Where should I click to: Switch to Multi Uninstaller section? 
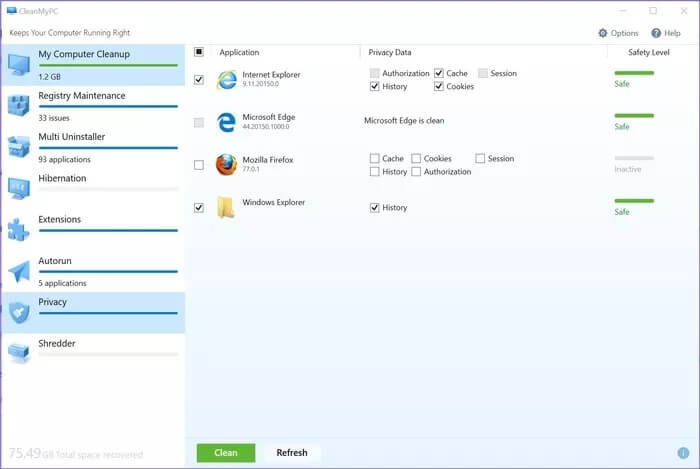(93, 147)
